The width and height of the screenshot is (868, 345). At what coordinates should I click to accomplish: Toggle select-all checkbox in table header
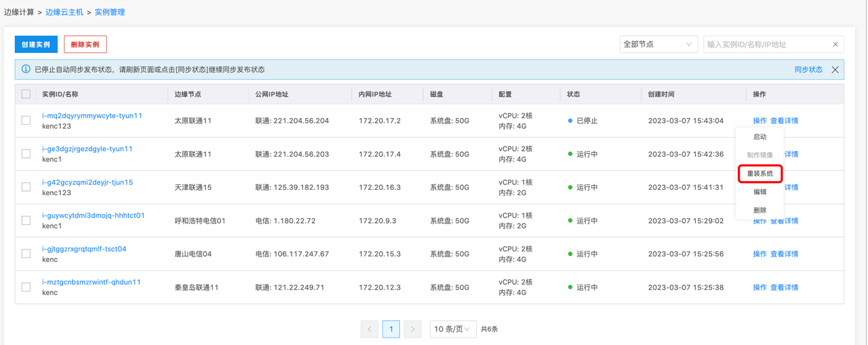[26, 94]
